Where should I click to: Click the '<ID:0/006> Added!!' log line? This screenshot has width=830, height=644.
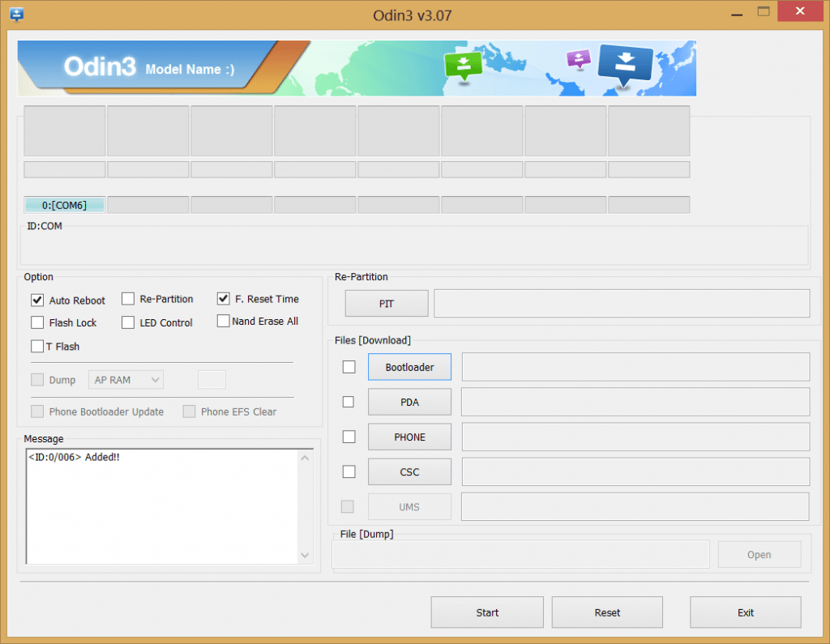(74, 457)
